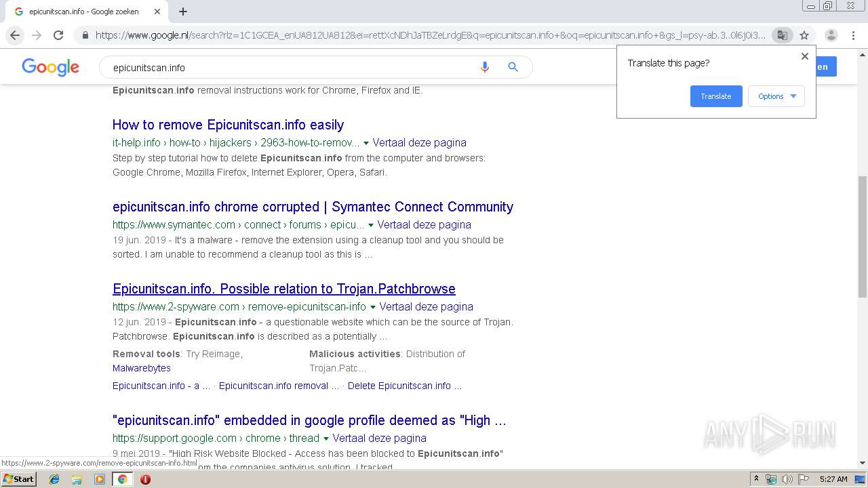This screenshot has height=488, width=868.
Task: Open media player icon in taskbar
Action: click(x=100, y=479)
